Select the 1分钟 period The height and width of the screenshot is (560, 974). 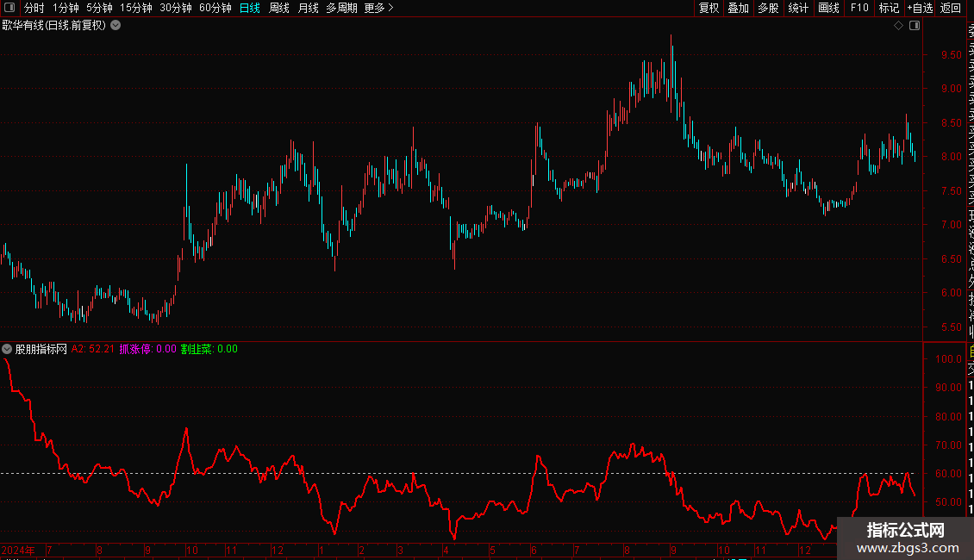click(x=66, y=8)
